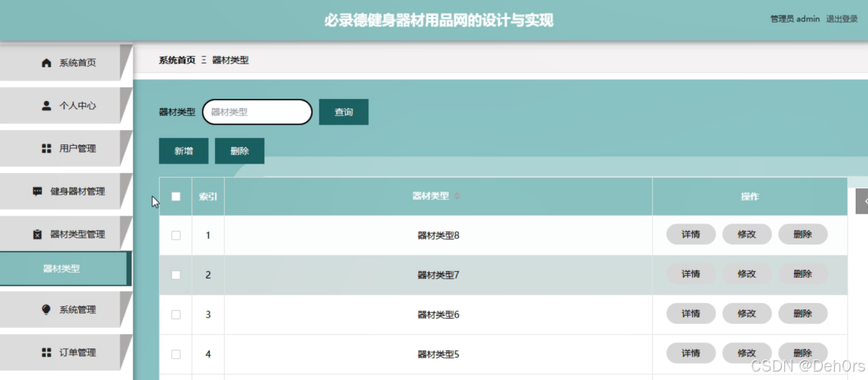Click 删除 for 器材类型8
Viewport: 868px width, 380px height.
tap(803, 234)
